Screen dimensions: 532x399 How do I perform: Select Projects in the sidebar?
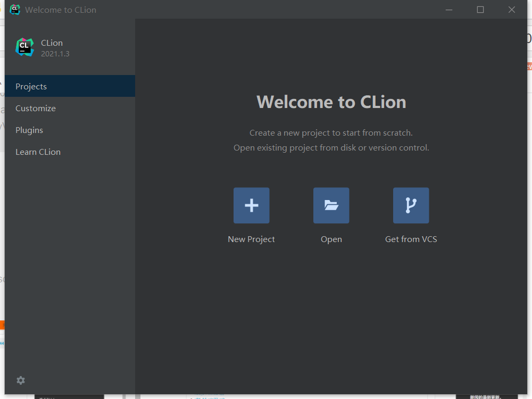[x=31, y=86]
